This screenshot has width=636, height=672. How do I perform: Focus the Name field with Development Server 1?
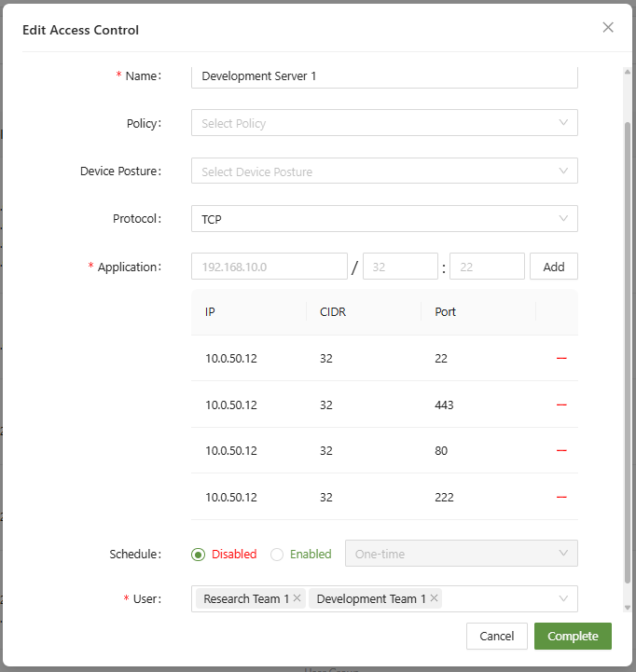point(384,76)
